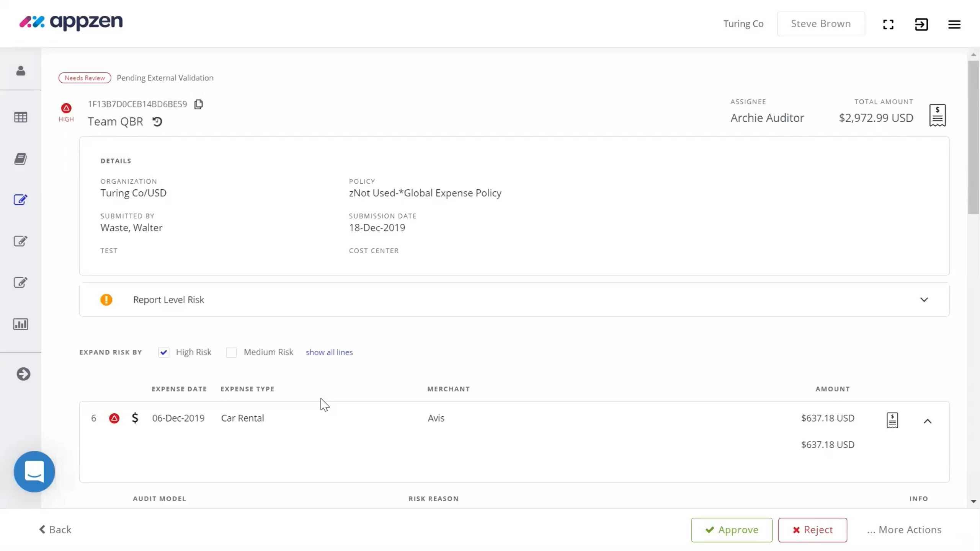Screen dimensions: 980x551
Task: Enter fullscreen mode via the top toolbar icon
Action: (888, 24)
